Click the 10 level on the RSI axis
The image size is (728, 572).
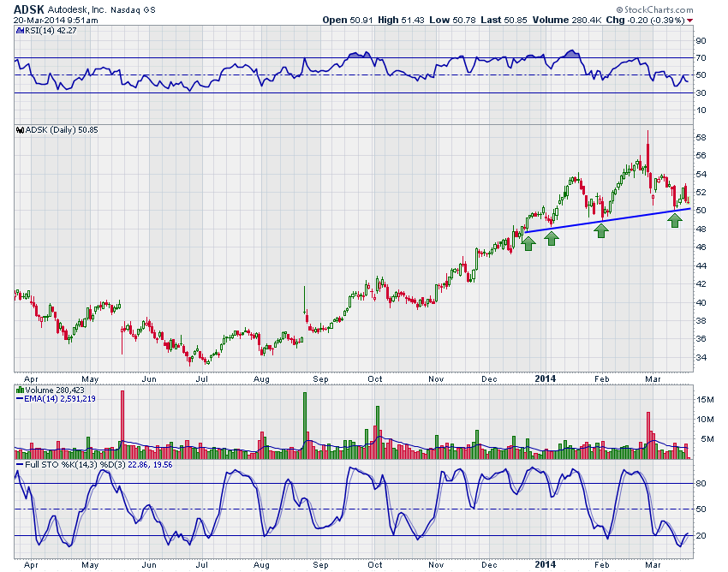[x=701, y=110]
